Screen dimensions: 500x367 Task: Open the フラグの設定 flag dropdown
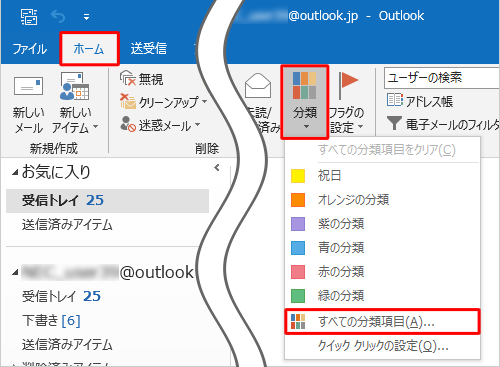point(346,102)
